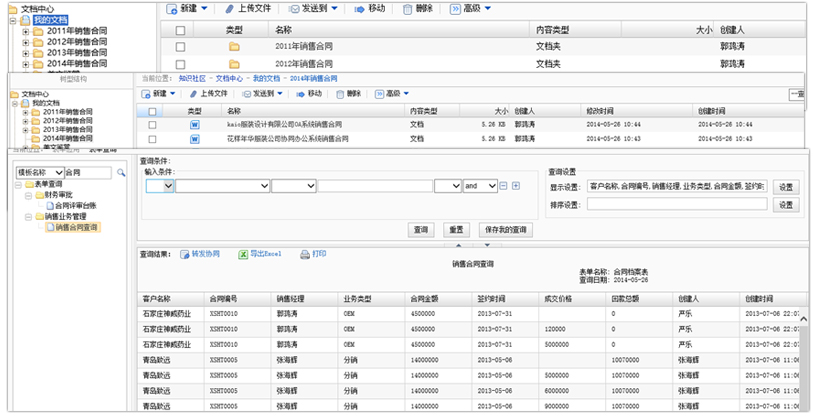The height and width of the screenshot is (420, 813).
Task: Click 高级 icon in topmost panel toolbar
Action: 455,9
